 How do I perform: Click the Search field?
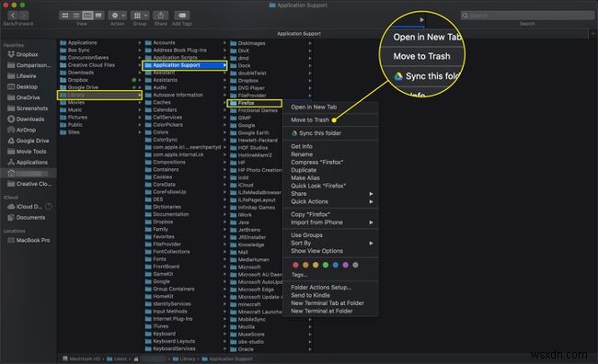pyautogui.click(x=527, y=16)
